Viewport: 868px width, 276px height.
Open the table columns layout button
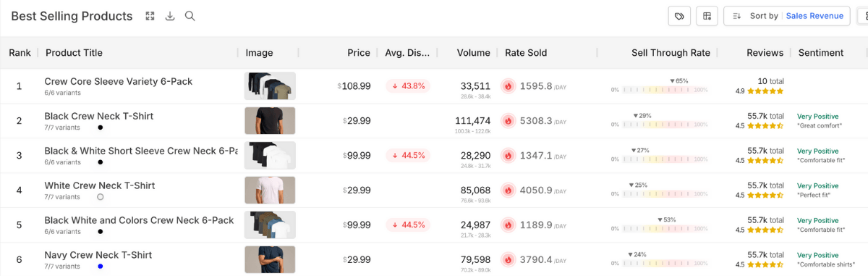(x=707, y=16)
